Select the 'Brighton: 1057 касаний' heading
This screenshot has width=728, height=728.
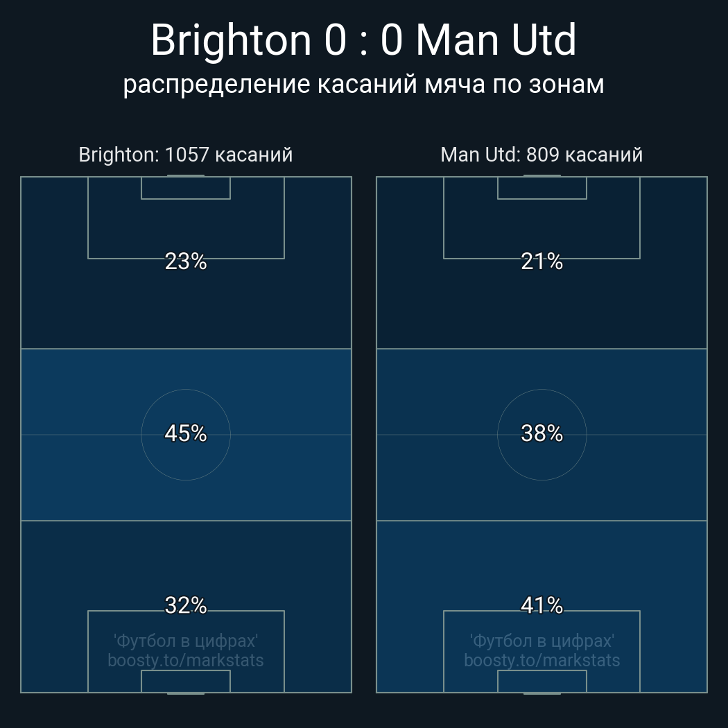pyautogui.click(x=186, y=155)
